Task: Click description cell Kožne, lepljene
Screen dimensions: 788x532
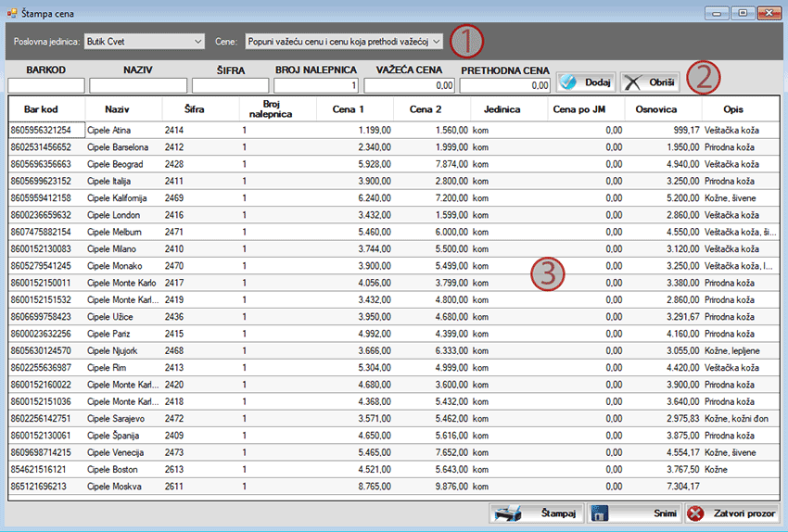Action: 741,350
